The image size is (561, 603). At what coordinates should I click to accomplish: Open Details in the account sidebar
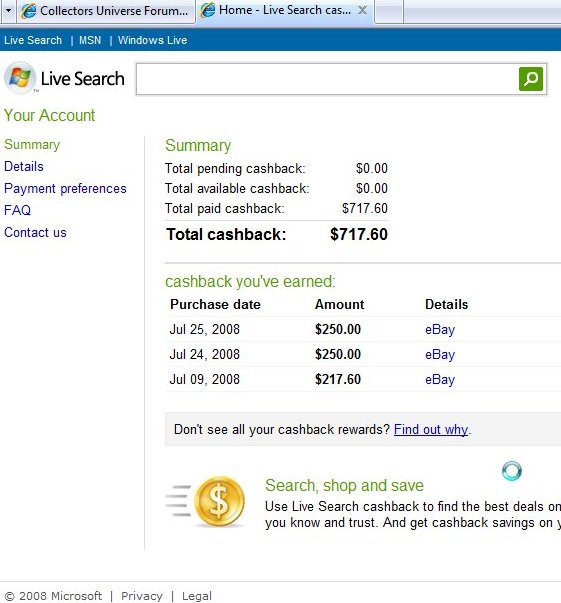click(x=24, y=167)
